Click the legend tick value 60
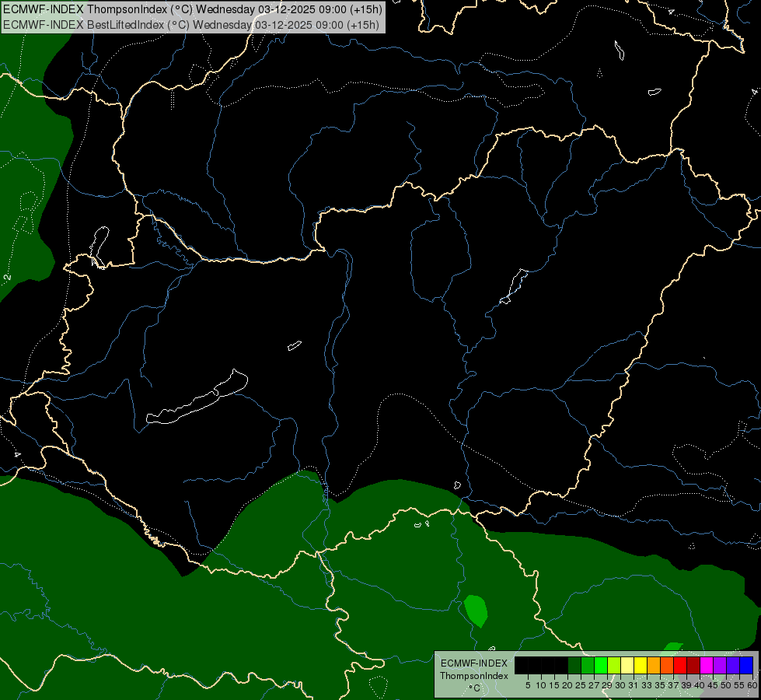 [x=752, y=685]
